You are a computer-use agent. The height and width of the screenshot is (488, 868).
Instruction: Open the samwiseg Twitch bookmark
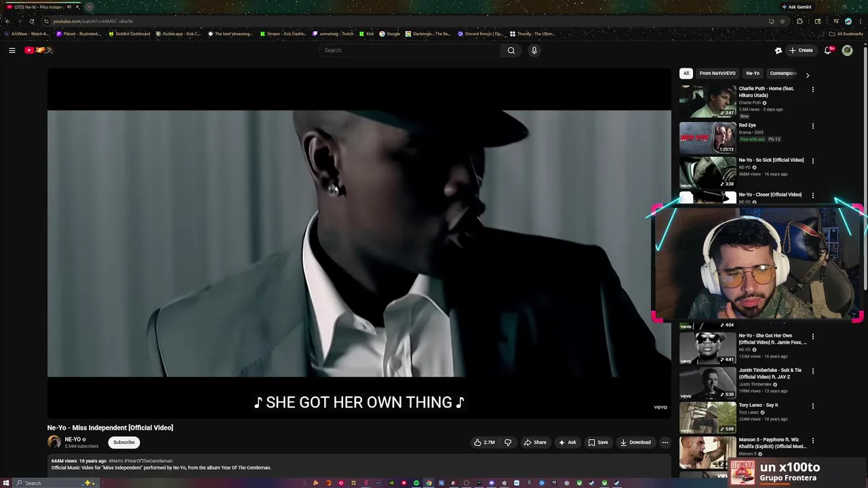click(x=333, y=34)
